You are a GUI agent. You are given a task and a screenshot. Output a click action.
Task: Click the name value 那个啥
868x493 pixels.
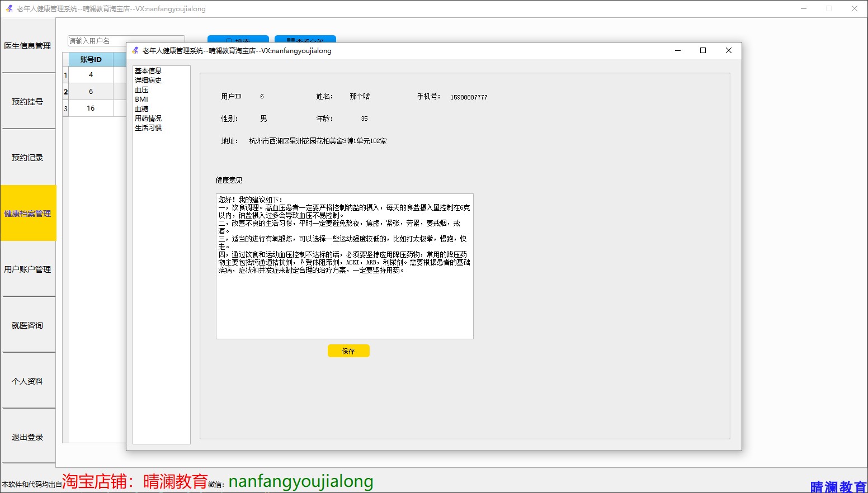point(360,97)
